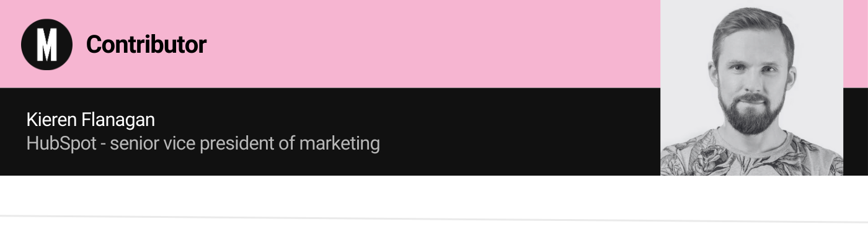The height and width of the screenshot is (247, 868).
Task: Click the floral shirt in the photo
Action: click(751, 156)
